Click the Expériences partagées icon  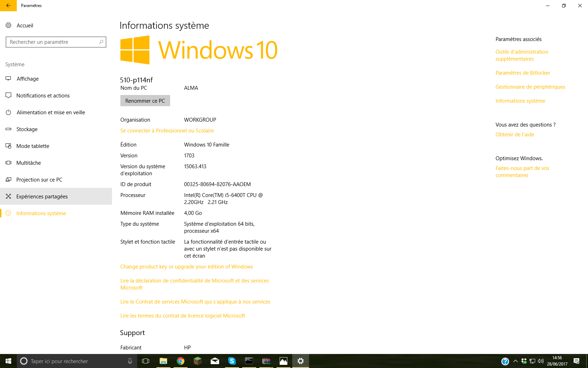tap(8, 196)
